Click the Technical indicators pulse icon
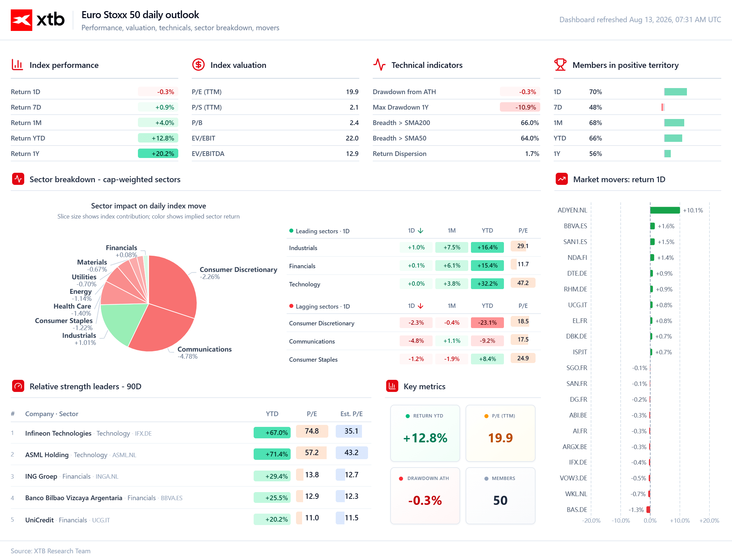Viewport: 732px width, 560px height. (379, 65)
